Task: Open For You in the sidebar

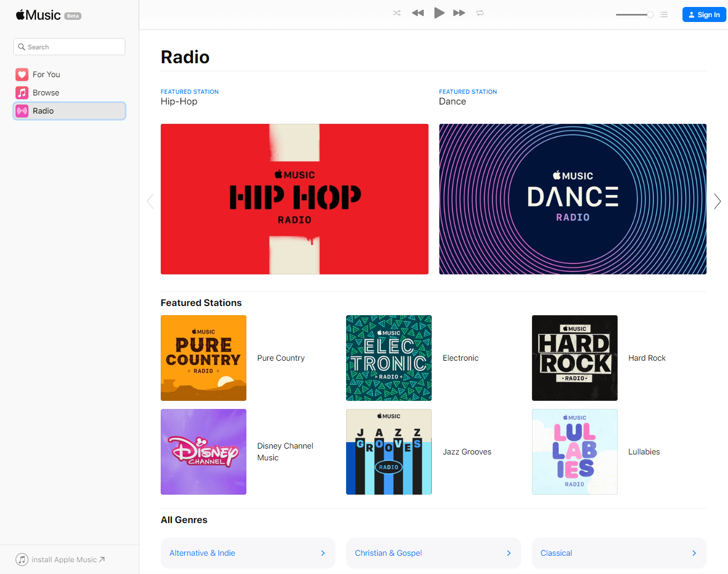Action: (x=69, y=74)
